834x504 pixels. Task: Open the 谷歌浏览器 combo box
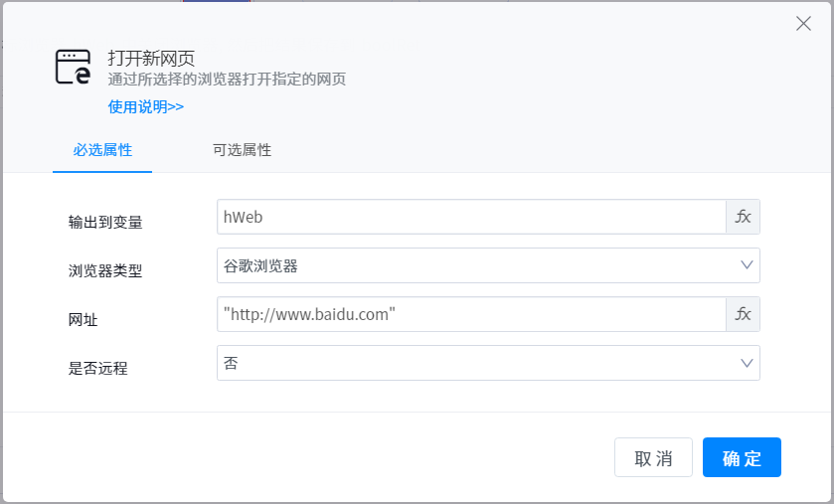[x=477, y=265]
